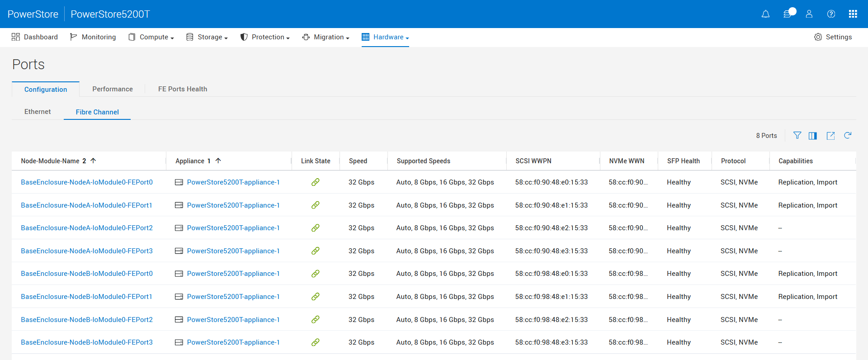Click link state icon for NodeB FEPort0
The height and width of the screenshot is (360, 868).
[316, 274]
